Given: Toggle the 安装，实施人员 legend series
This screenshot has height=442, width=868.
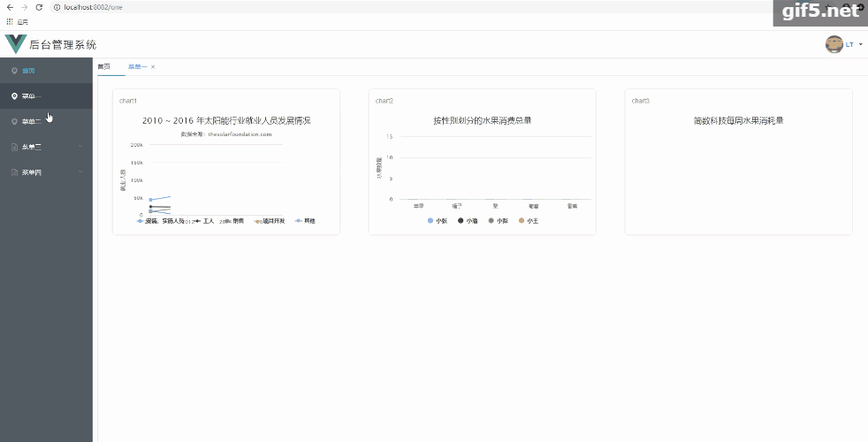Looking at the screenshot, I should (x=161, y=220).
